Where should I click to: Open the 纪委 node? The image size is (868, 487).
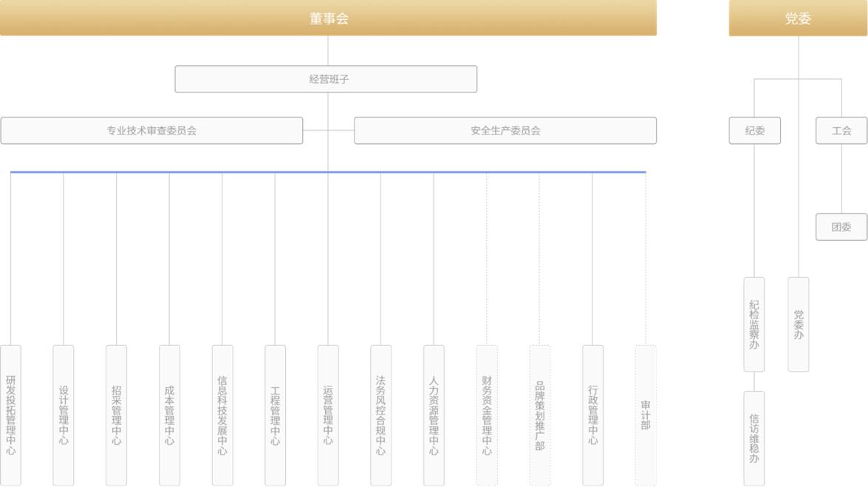click(754, 131)
